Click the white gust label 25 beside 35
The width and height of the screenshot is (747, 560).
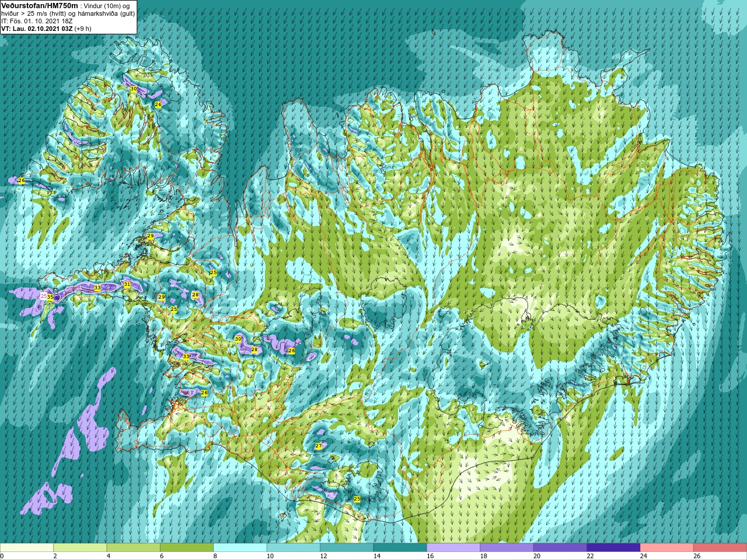(43, 296)
